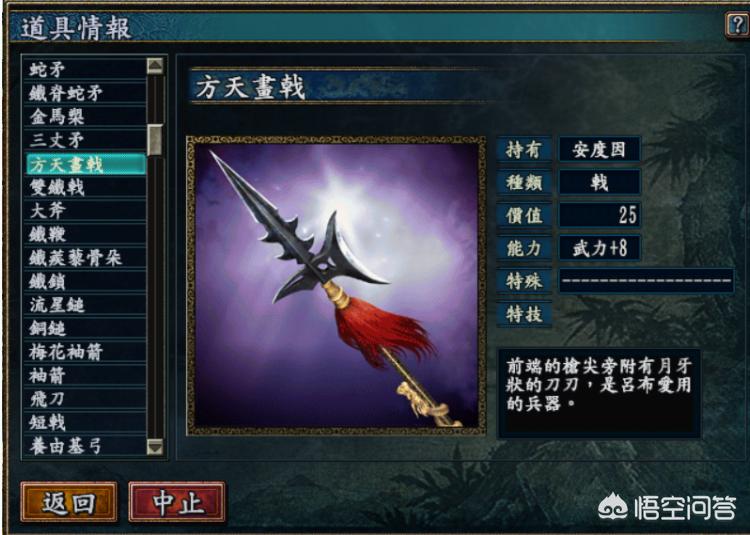Select 大斧 in the item list

tap(85, 211)
